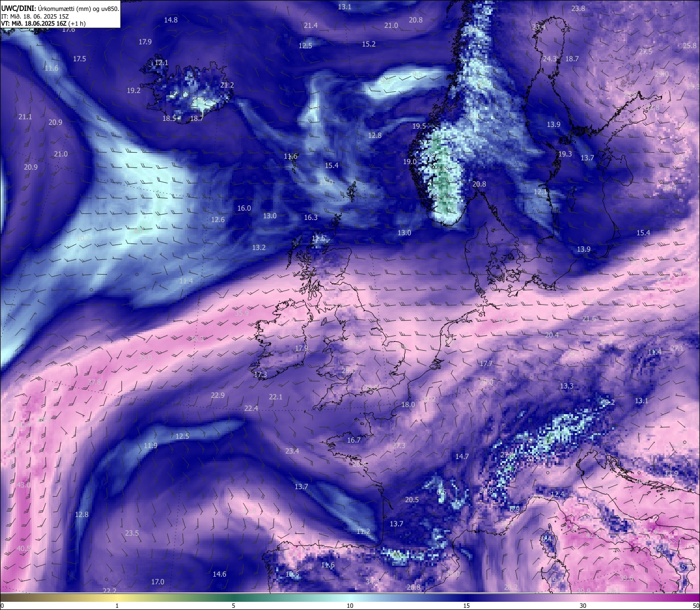Click the 16.7 value over Brittany
Screen dimensions: 700x610
(354, 440)
